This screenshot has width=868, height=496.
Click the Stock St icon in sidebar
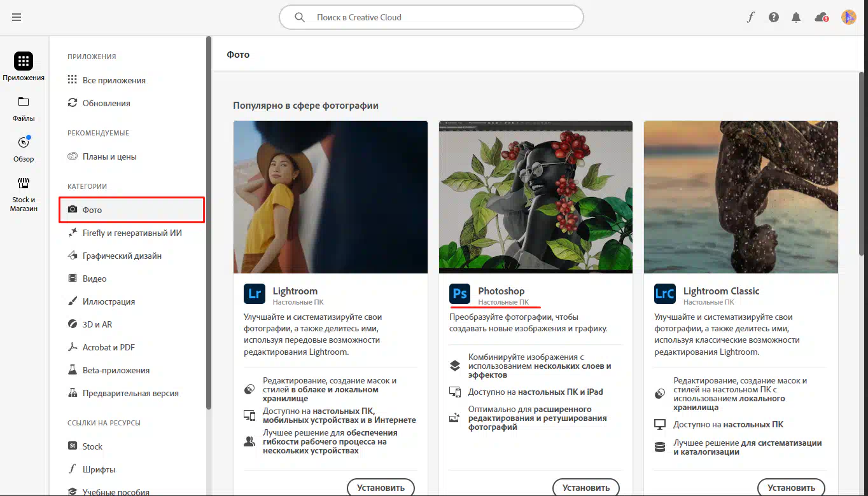[x=73, y=446]
